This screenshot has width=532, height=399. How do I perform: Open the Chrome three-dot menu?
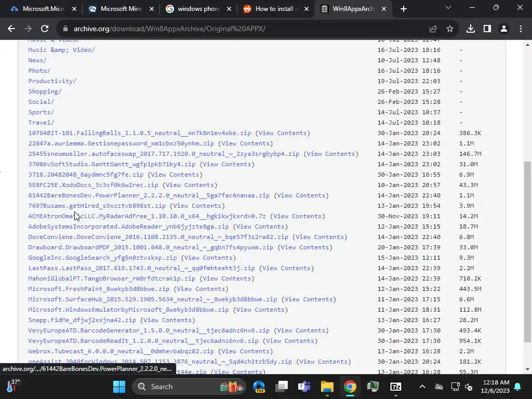(521, 29)
